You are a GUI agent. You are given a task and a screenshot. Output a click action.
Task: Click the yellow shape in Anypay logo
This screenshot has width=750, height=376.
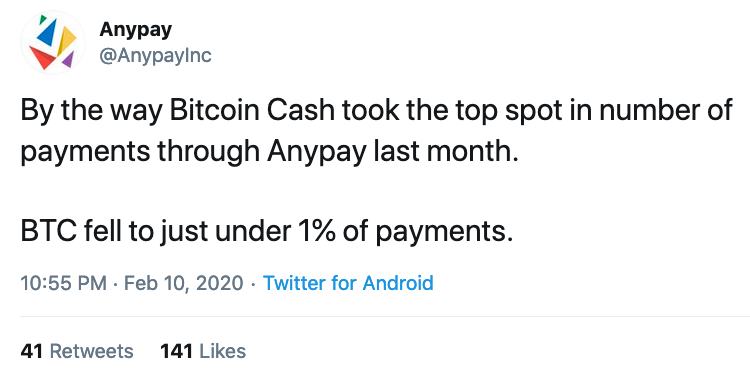66,40
